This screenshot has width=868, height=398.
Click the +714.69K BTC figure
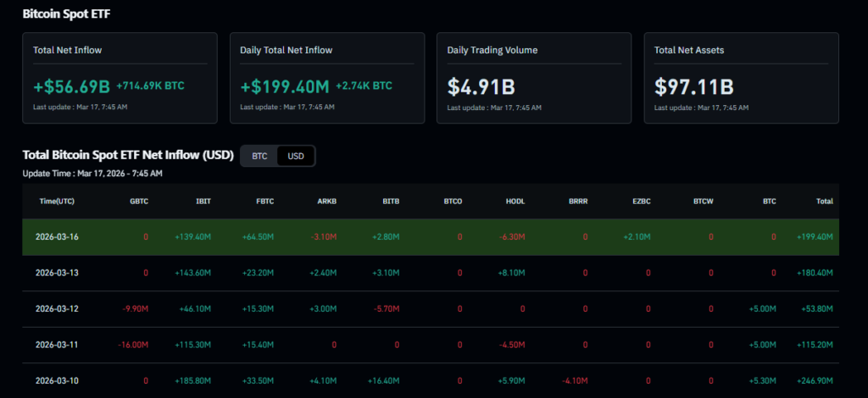[150, 86]
